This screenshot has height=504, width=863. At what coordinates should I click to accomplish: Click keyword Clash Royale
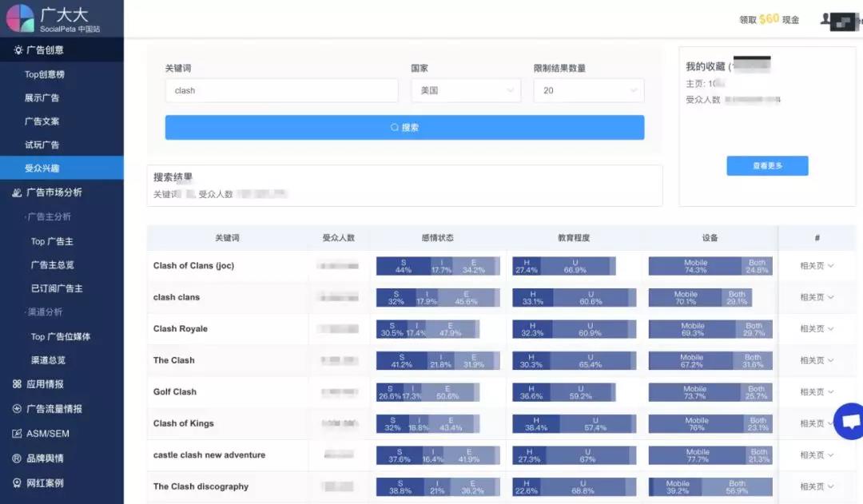tap(181, 329)
